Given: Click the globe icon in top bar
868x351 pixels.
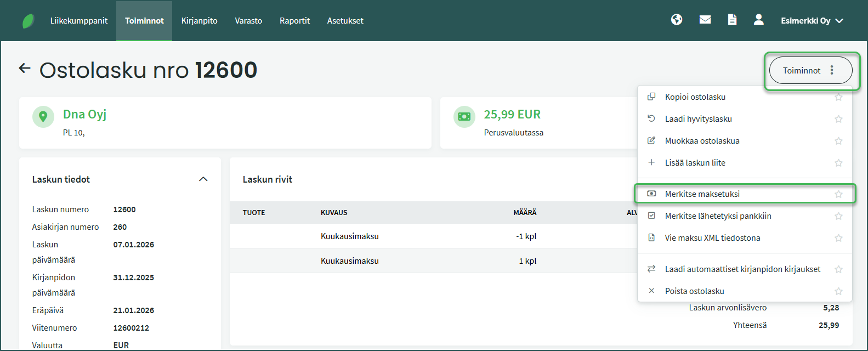Looking at the screenshot, I should click(677, 20).
